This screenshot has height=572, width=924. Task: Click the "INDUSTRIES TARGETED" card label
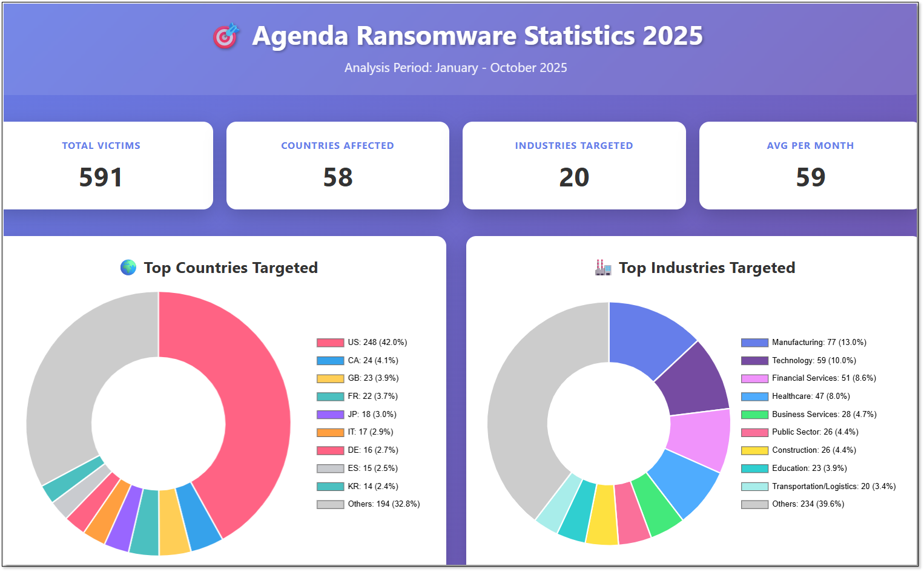574,146
